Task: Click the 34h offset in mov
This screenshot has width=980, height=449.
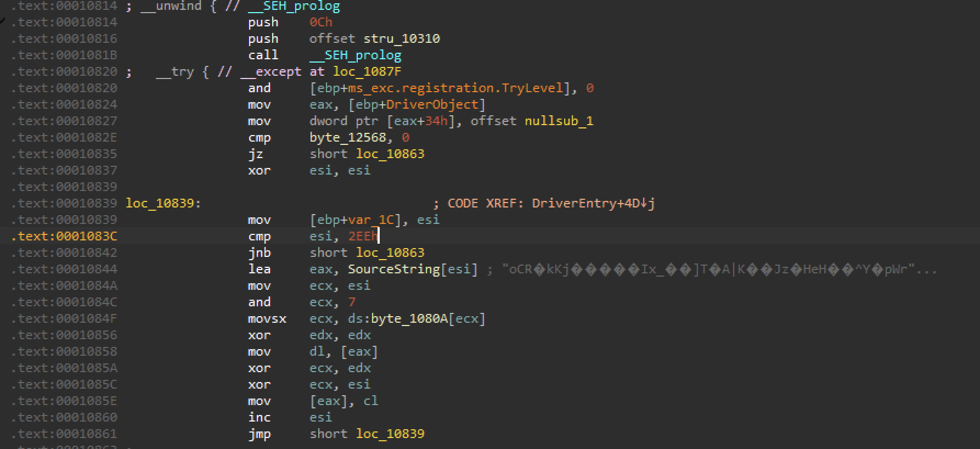Action: coord(436,121)
